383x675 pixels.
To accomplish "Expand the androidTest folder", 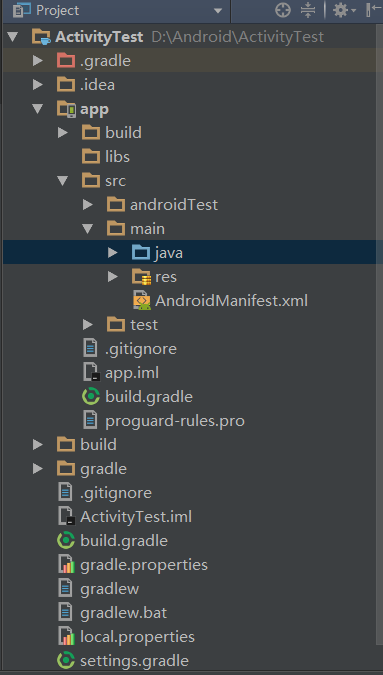I will tap(88, 204).
